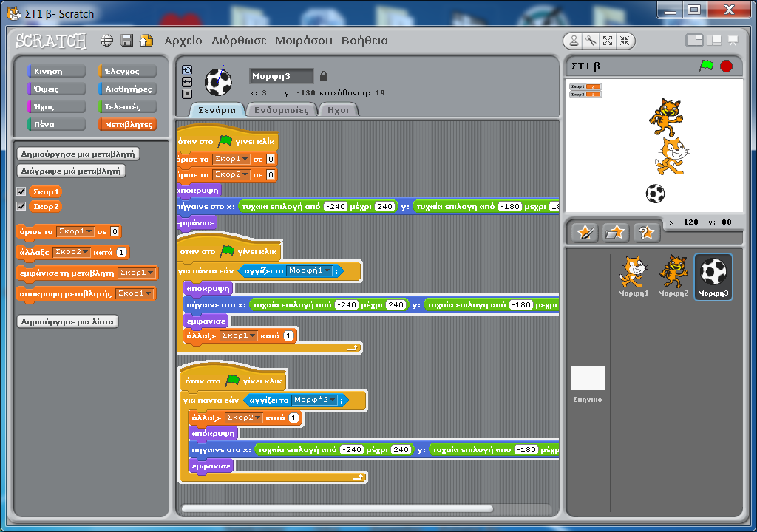Open variable dropdown in palette όρισε το block
The width and height of the screenshot is (757, 532).
pos(75,232)
